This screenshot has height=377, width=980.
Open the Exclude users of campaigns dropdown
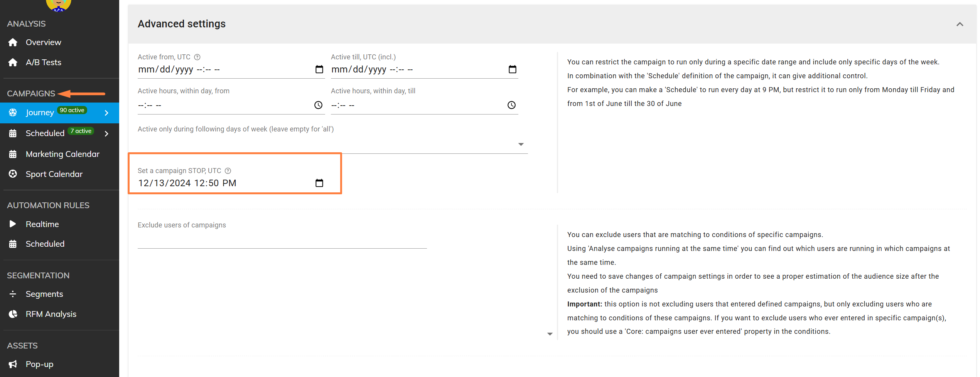[550, 334]
